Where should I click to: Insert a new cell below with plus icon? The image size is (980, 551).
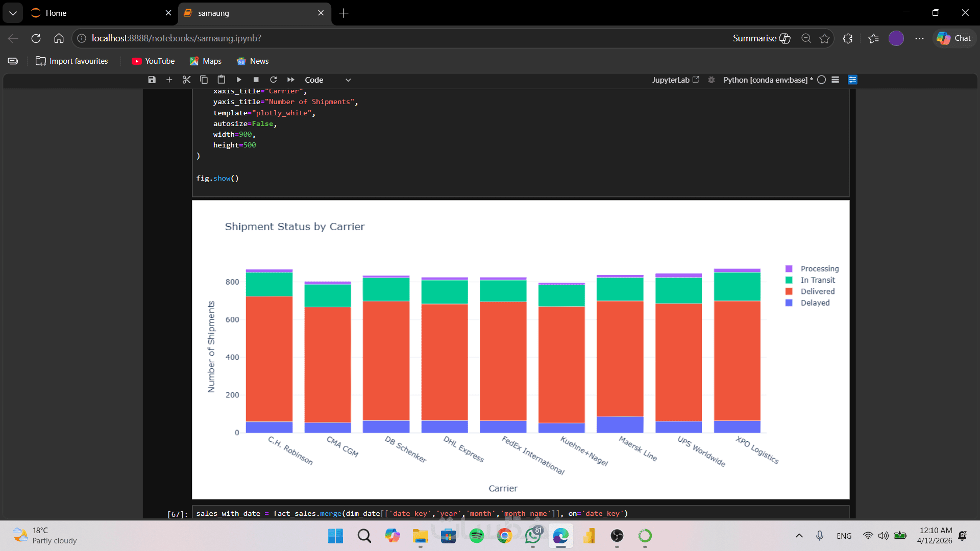click(169, 80)
